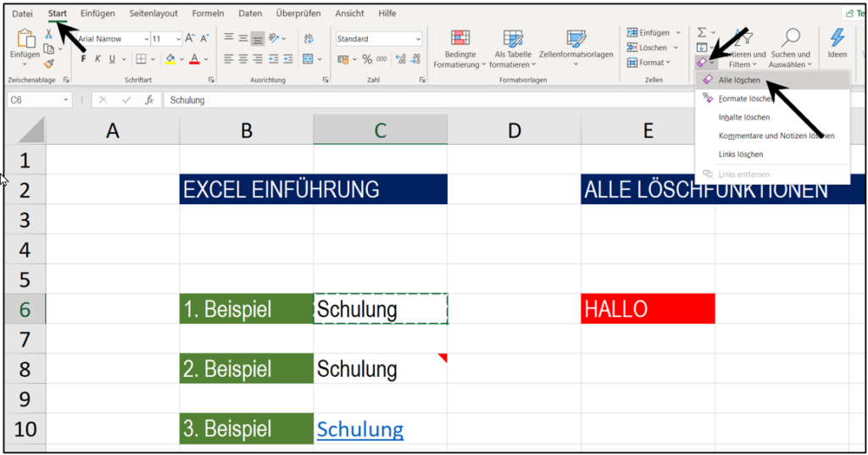
Task: Remove a decimal place icon
Action: coord(415,59)
